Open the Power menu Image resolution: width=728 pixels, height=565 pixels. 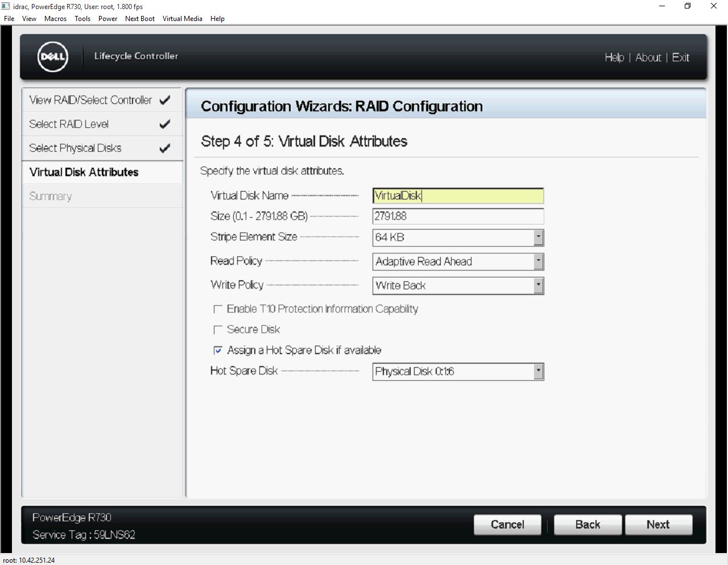pyautogui.click(x=107, y=18)
